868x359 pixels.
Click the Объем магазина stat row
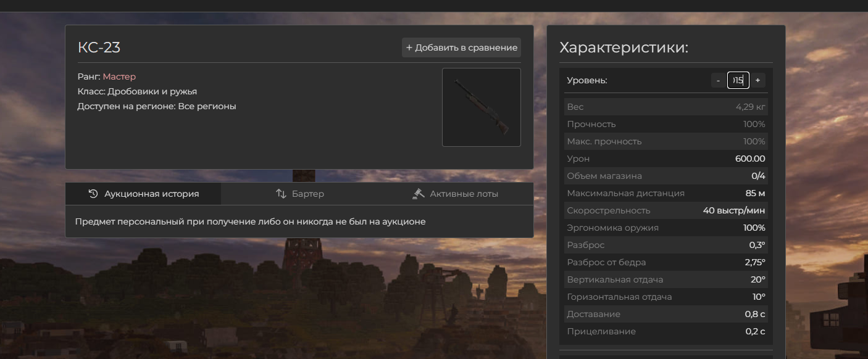pos(666,176)
